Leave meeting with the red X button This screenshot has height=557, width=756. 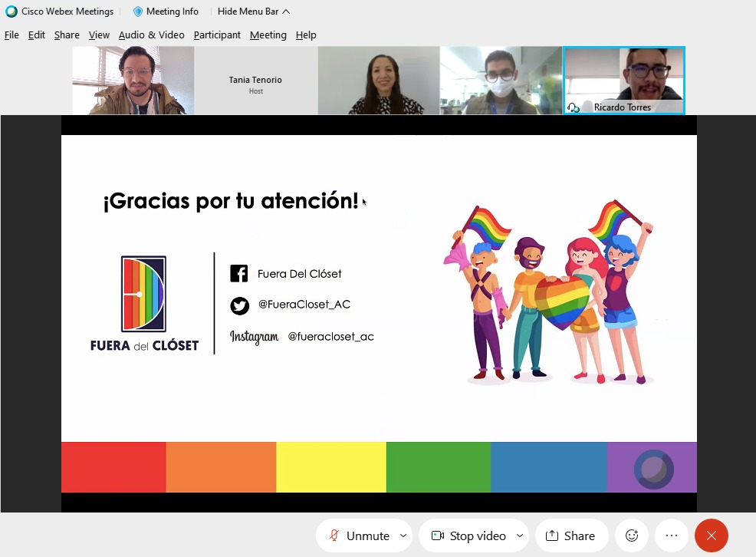[712, 536]
